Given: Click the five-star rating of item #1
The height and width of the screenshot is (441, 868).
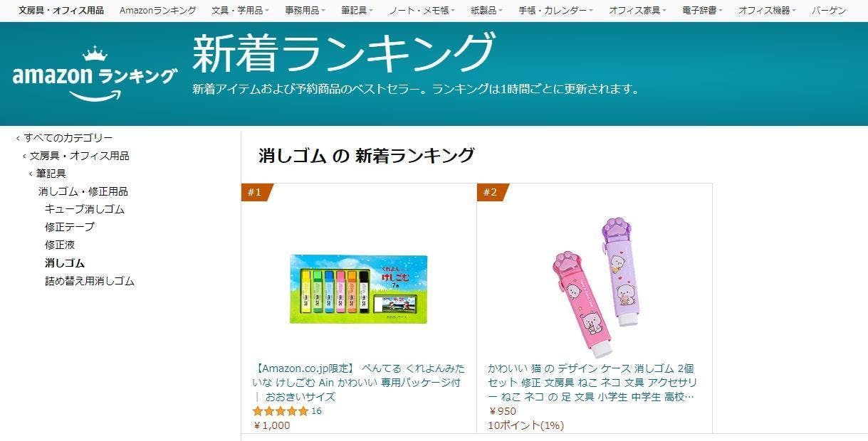Looking at the screenshot, I should pos(281,411).
